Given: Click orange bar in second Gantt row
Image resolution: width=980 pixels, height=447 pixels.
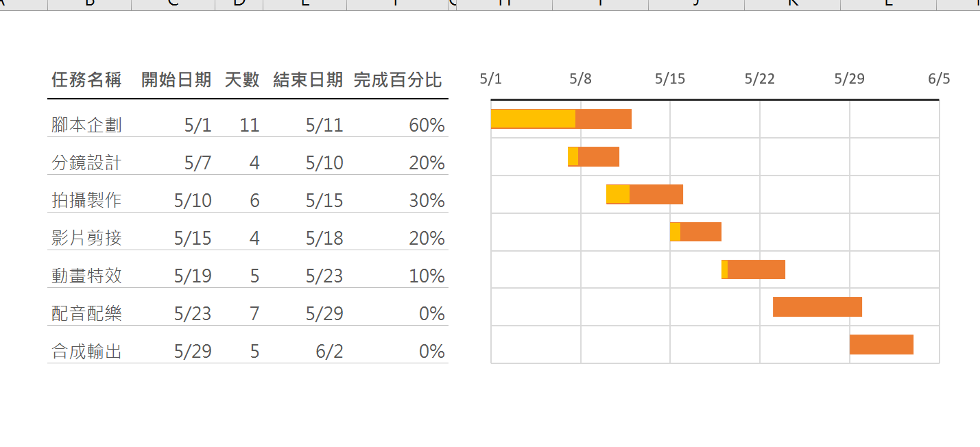Looking at the screenshot, I should (x=599, y=156).
